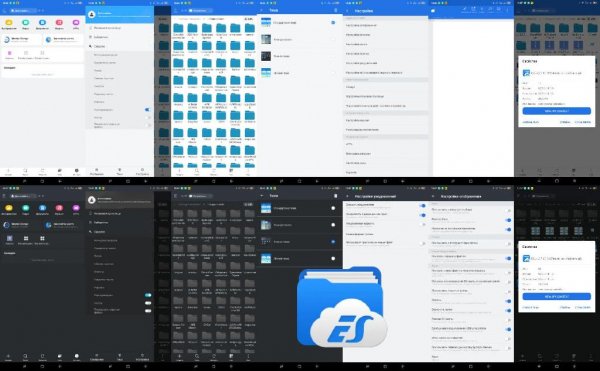
Task: Toggle the second switch in notification settings screen
Action: [x=422, y=215]
